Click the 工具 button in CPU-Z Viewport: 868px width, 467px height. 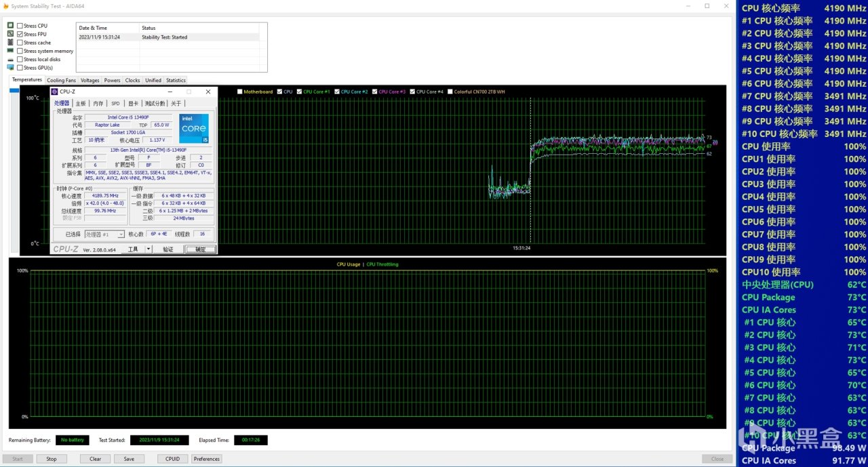tap(133, 249)
